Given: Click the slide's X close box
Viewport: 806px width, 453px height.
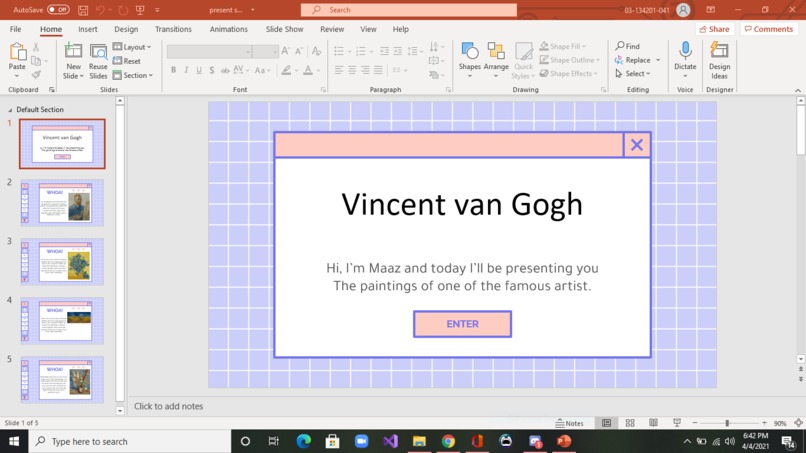Looking at the screenshot, I should pos(637,145).
